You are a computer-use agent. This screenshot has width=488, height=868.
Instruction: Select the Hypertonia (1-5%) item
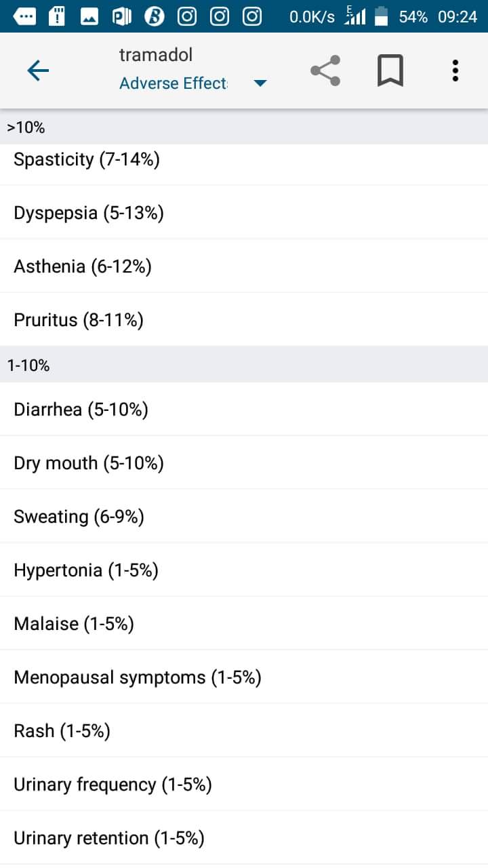86,570
